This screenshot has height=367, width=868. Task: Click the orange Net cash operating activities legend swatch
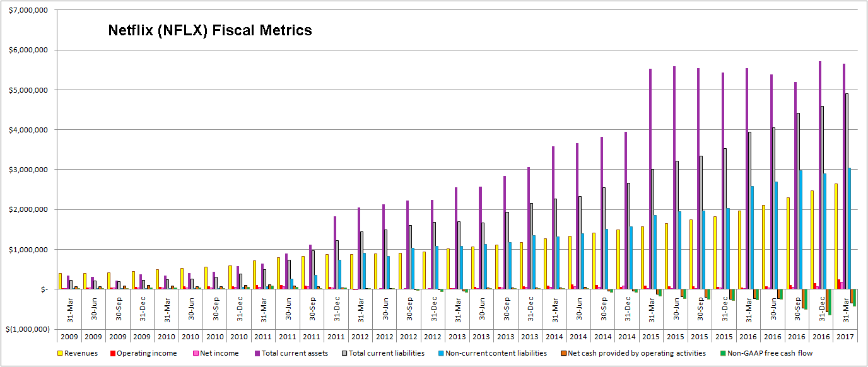point(563,353)
